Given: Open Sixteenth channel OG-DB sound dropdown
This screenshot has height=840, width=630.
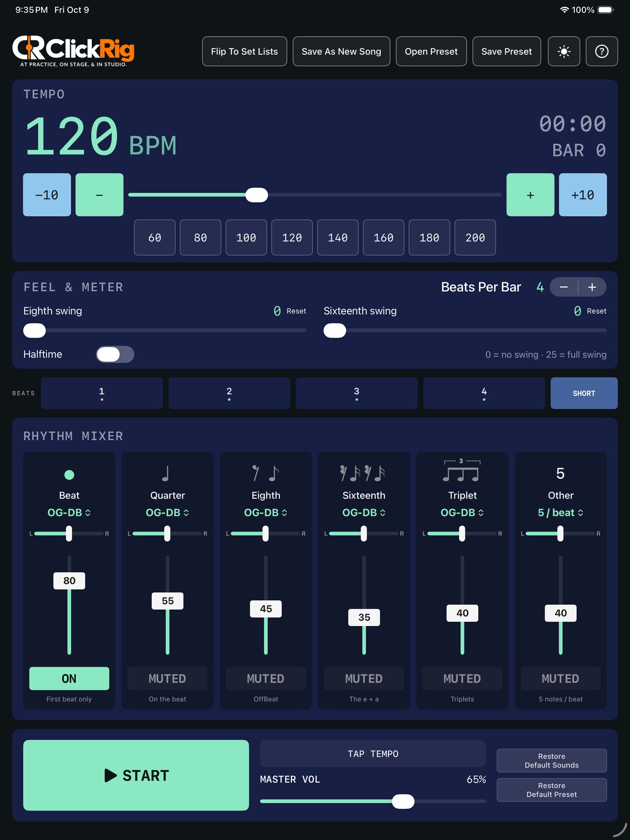Looking at the screenshot, I should pos(364,512).
